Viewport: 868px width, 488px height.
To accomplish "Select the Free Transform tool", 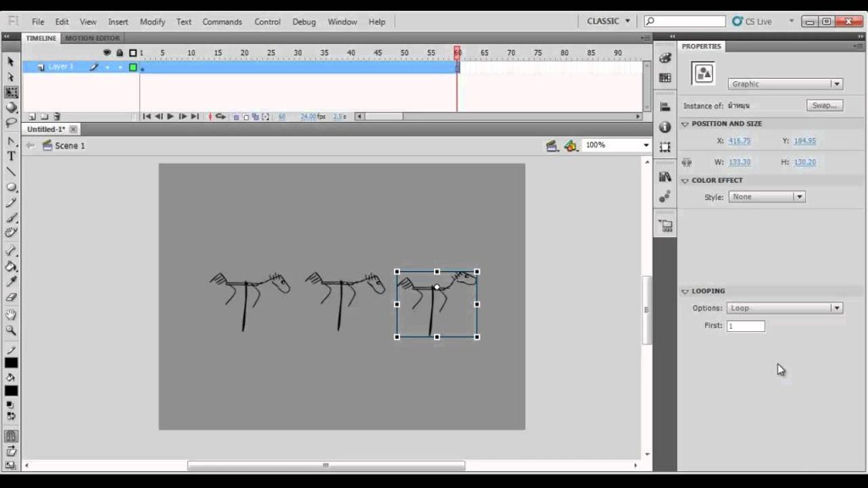I will [x=11, y=91].
